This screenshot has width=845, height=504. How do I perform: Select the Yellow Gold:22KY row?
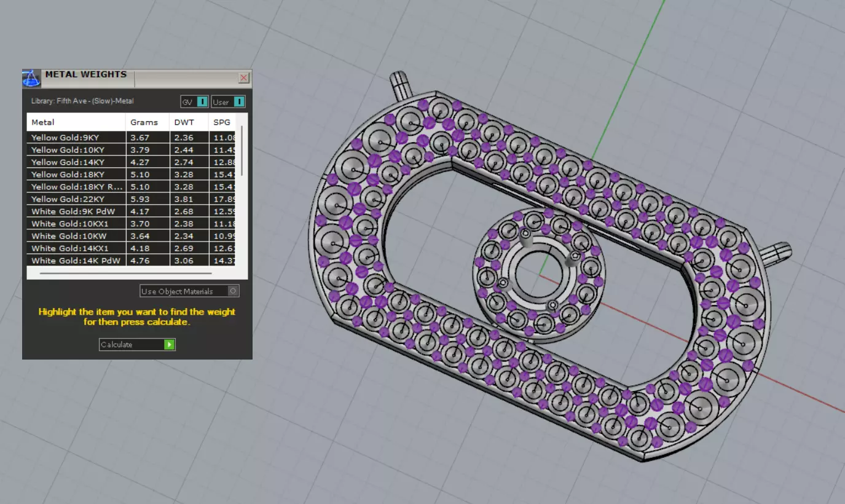pos(132,199)
